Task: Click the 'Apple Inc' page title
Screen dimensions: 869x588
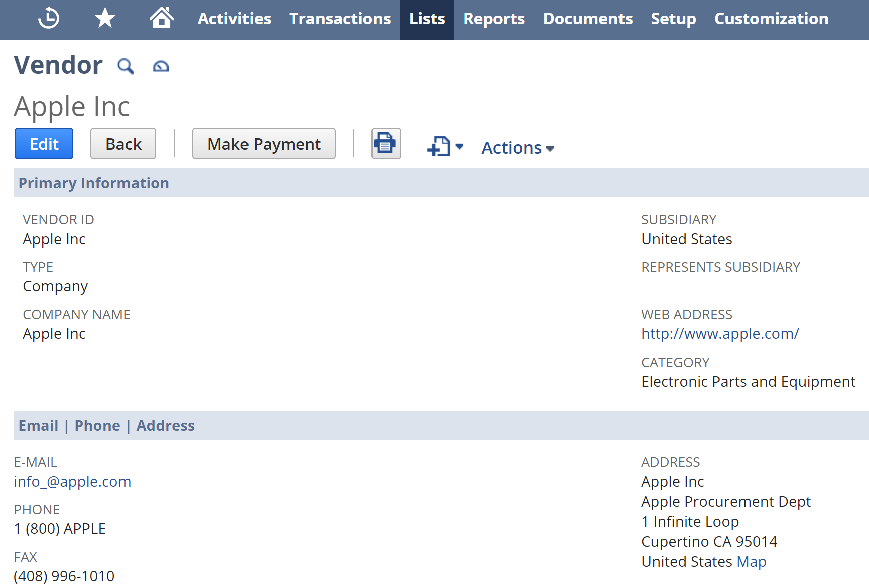Action: 72,106
